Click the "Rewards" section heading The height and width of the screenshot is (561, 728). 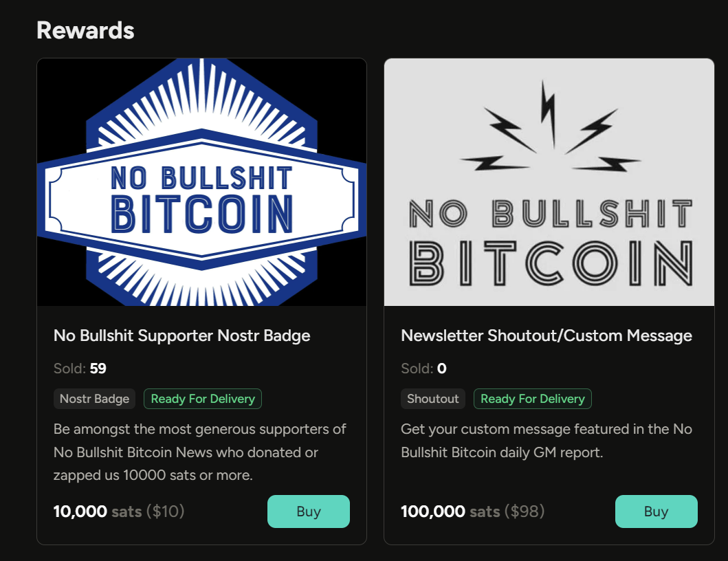[x=85, y=30]
